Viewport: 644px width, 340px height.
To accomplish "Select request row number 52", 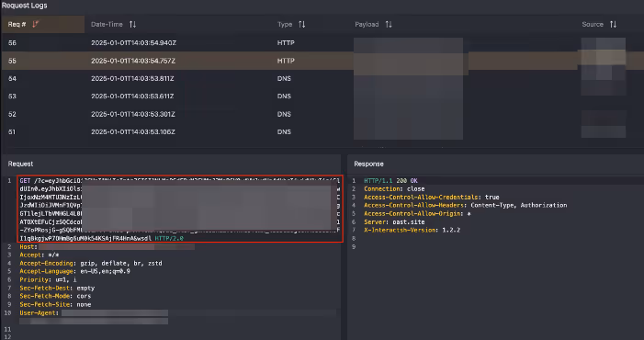I will (322, 114).
